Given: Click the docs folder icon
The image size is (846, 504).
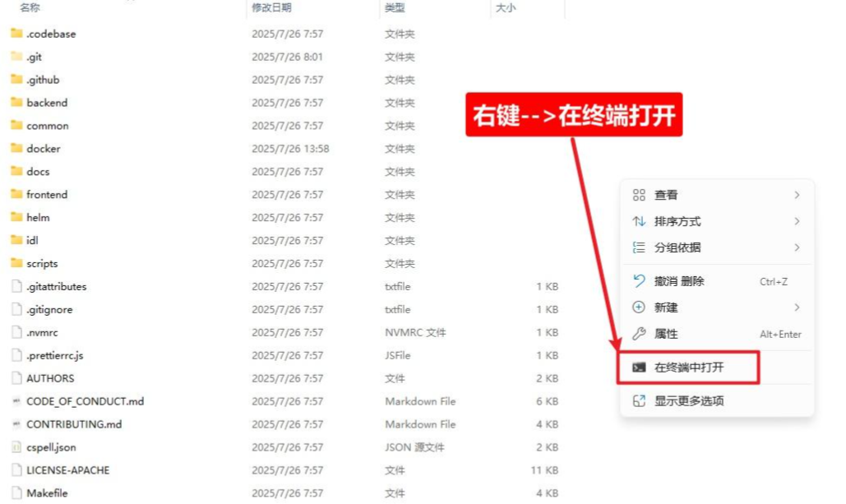Looking at the screenshot, I should pos(16,171).
